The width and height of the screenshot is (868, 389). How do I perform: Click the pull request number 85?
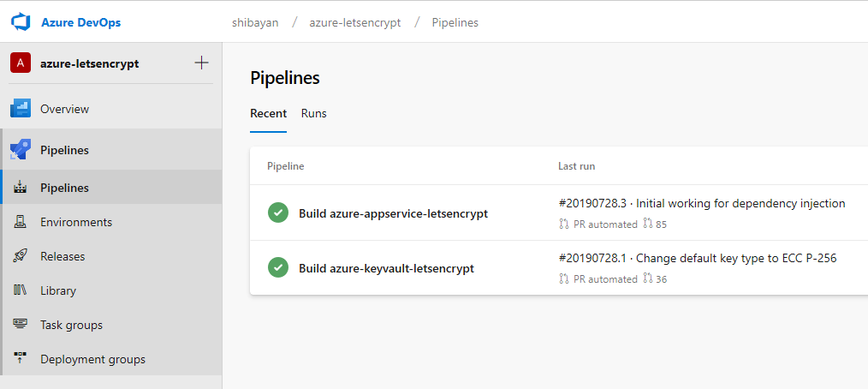pyautogui.click(x=662, y=225)
